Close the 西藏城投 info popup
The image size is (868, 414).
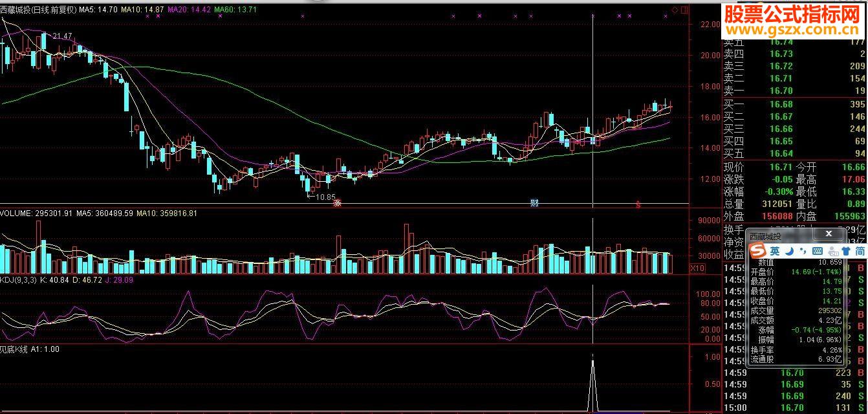829,234
